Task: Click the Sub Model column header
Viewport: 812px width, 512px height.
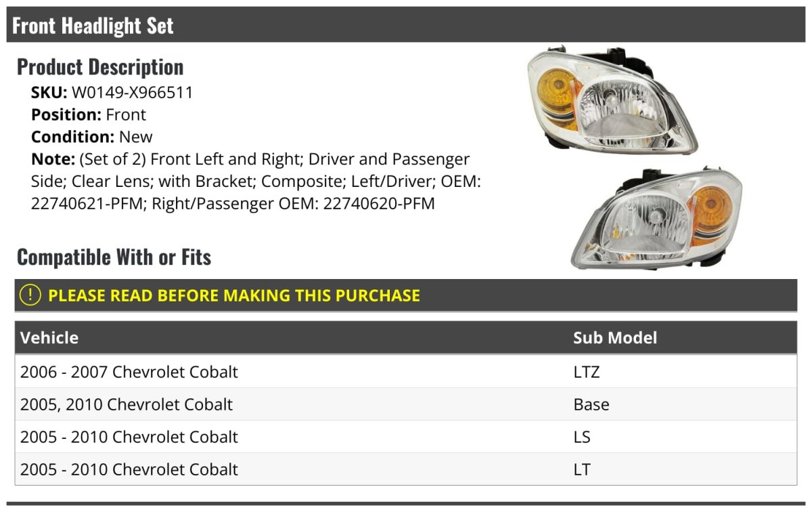Action: 614,337
